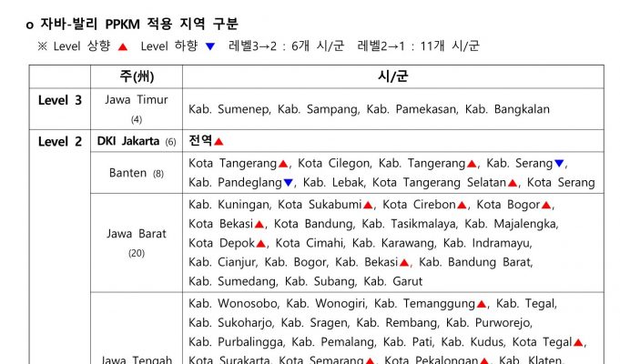Click the blue triangle after Kab. Pandeglang

(x=288, y=183)
